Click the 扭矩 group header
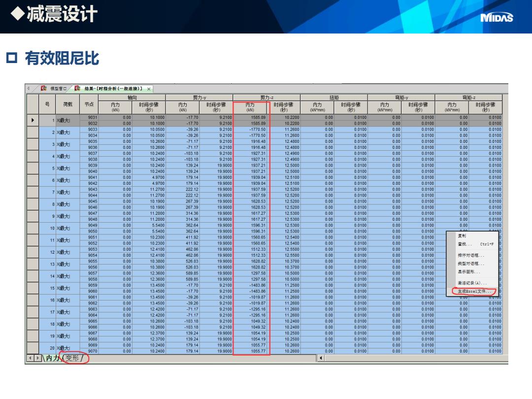 pyautogui.click(x=334, y=98)
